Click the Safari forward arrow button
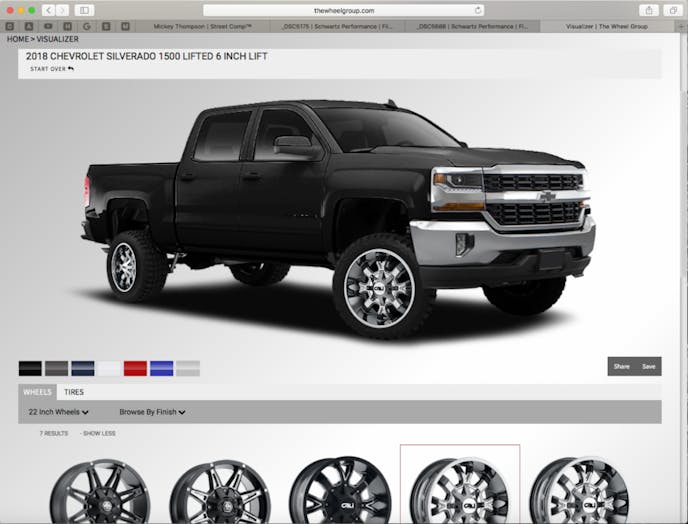 click(62, 10)
